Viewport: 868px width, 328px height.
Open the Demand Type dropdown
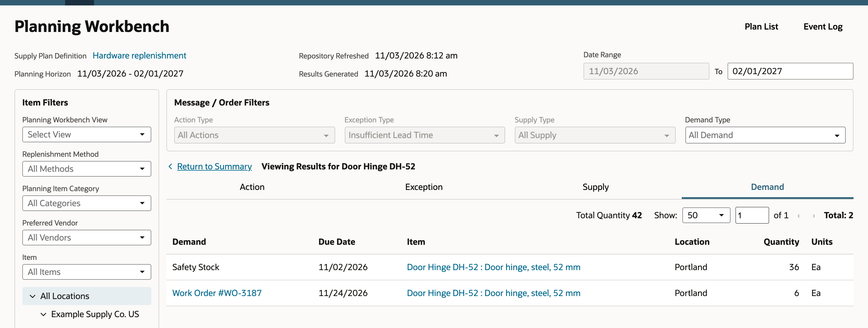(765, 135)
